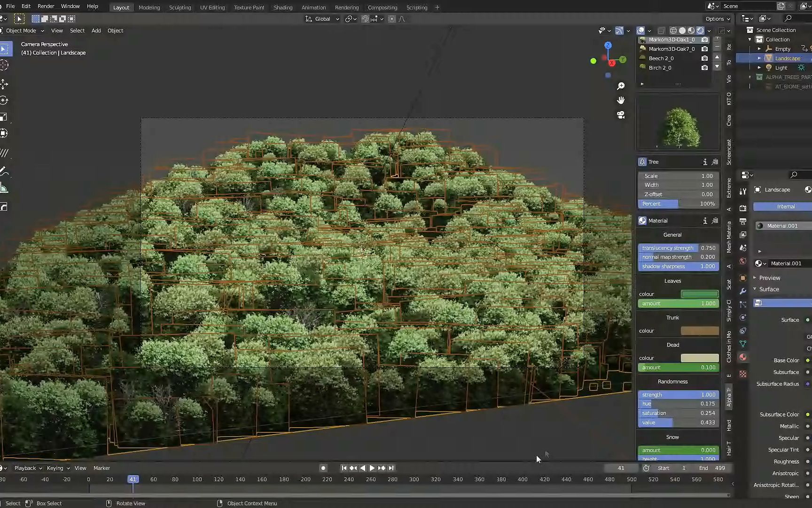Switch viewport to rendered shading mode
This screenshot has width=812, height=508.
pos(700,30)
